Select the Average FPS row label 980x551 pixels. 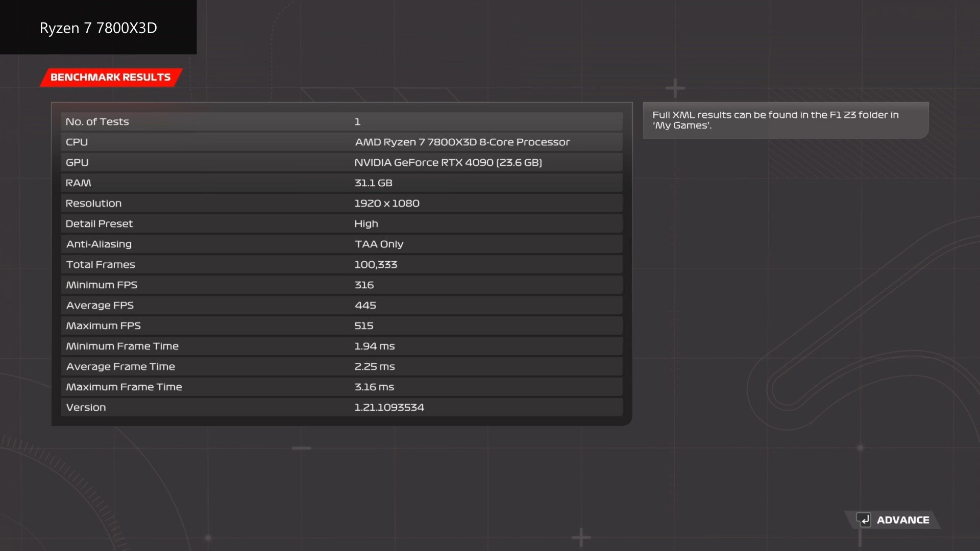click(100, 306)
